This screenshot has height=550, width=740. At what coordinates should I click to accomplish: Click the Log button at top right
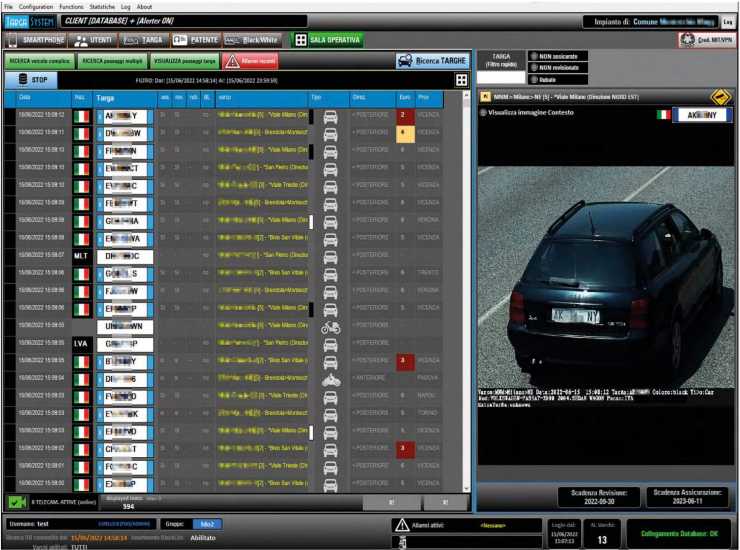coord(728,21)
